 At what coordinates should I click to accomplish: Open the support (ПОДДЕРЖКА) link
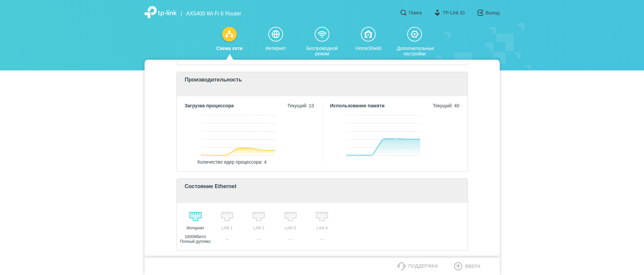418,266
